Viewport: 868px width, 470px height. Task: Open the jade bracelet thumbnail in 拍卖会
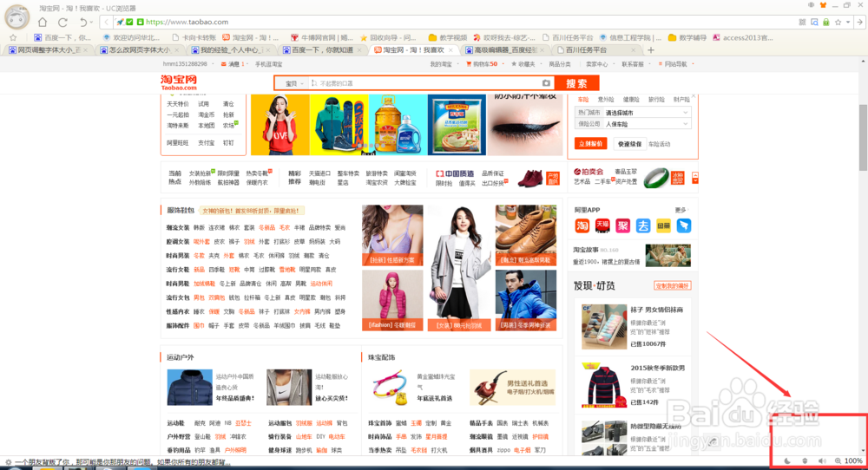click(656, 178)
